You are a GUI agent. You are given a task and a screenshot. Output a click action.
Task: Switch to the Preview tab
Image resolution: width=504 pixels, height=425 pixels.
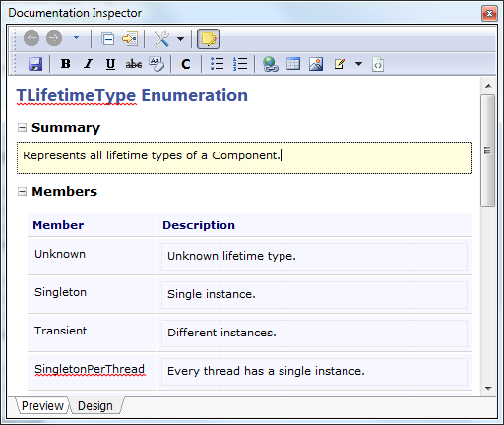tap(42, 406)
